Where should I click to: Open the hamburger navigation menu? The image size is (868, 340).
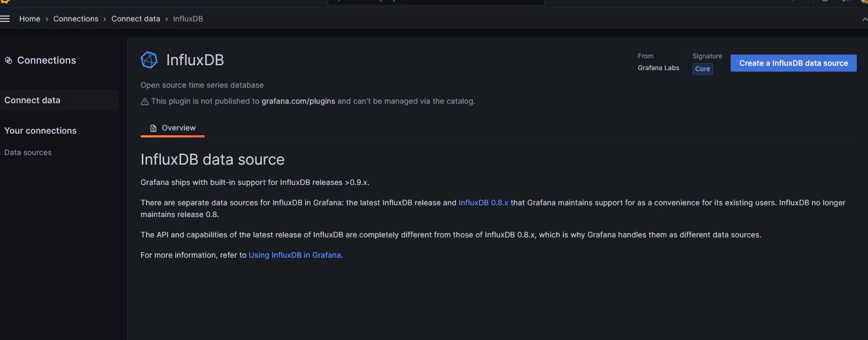[5, 19]
